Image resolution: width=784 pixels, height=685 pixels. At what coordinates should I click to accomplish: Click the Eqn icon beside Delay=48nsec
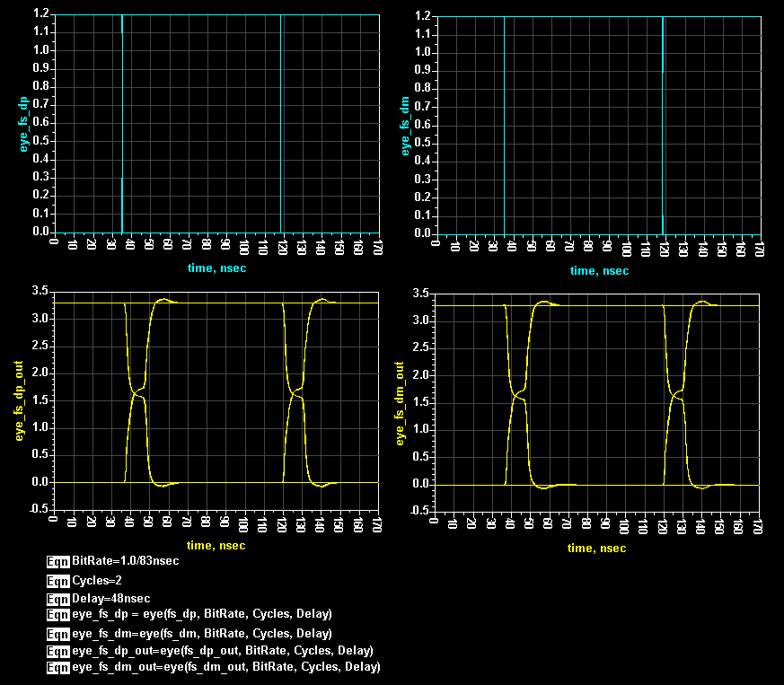coord(58,599)
